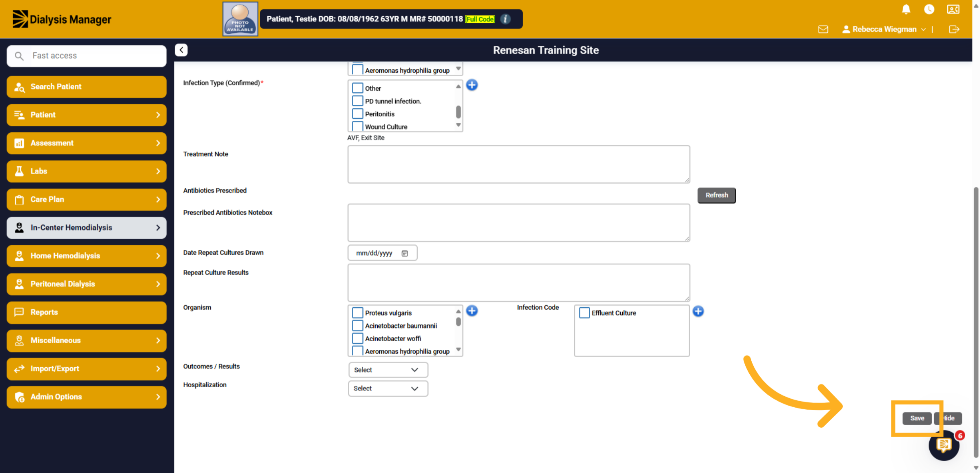Tick the Effluent Culture infection code
Image resolution: width=980 pixels, height=473 pixels.
click(584, 313)
